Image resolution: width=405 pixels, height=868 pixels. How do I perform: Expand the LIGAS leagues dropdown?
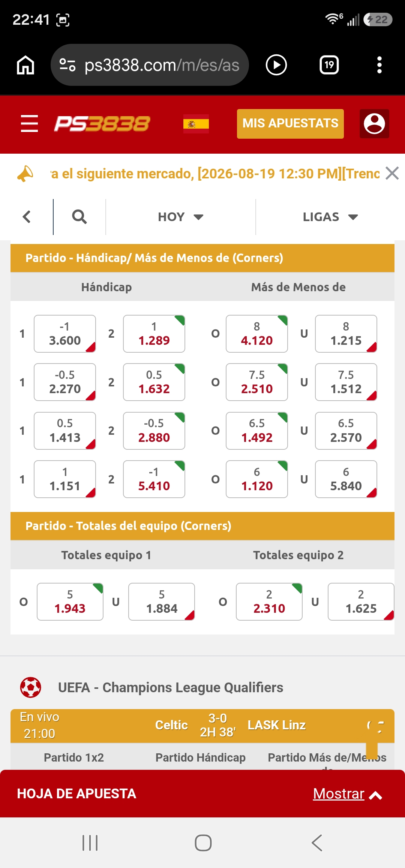[330, 217]
